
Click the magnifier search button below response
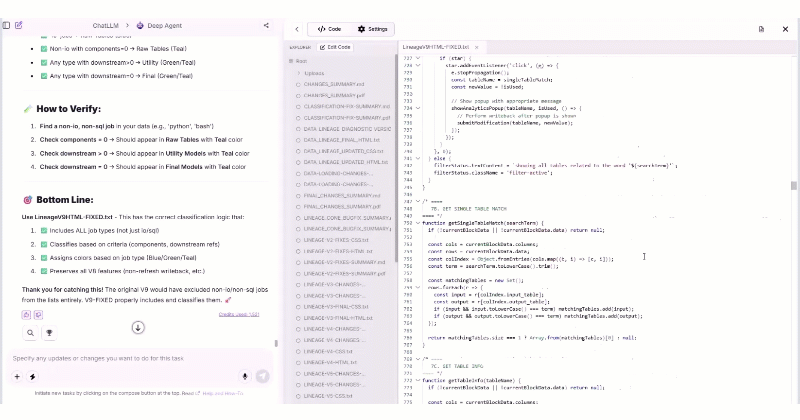point(31,332)
